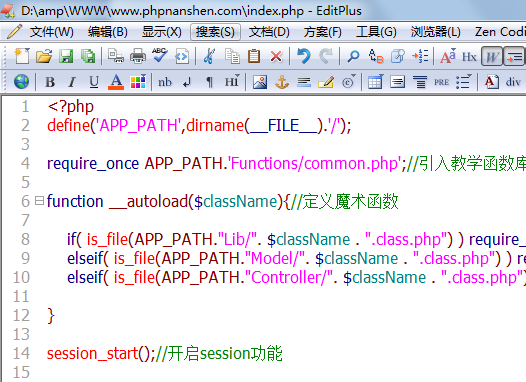Screen dimensions: 526x382
Task: Open the 搜索(S) menu
Action: [215, 32]
